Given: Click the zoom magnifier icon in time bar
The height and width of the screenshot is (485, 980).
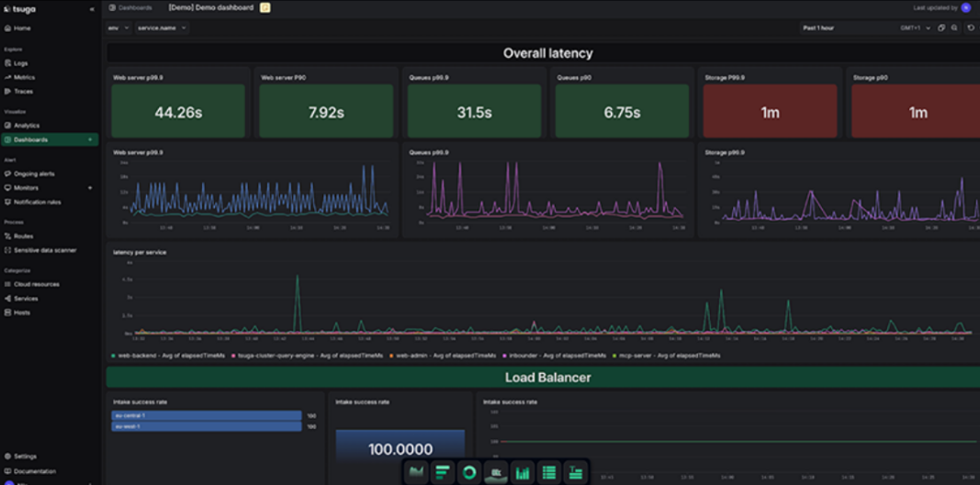Looking at the screenshot, I should (953, 28).
